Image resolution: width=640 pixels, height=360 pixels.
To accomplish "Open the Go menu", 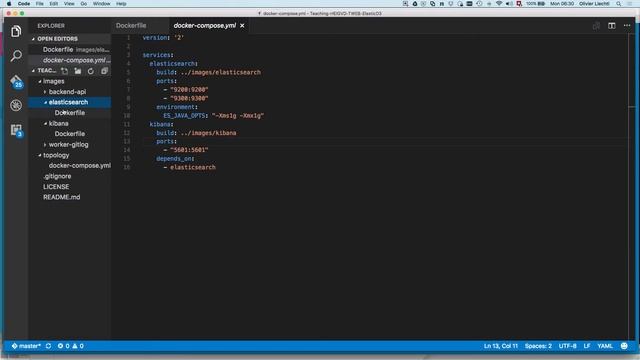I will coord(84,4).
